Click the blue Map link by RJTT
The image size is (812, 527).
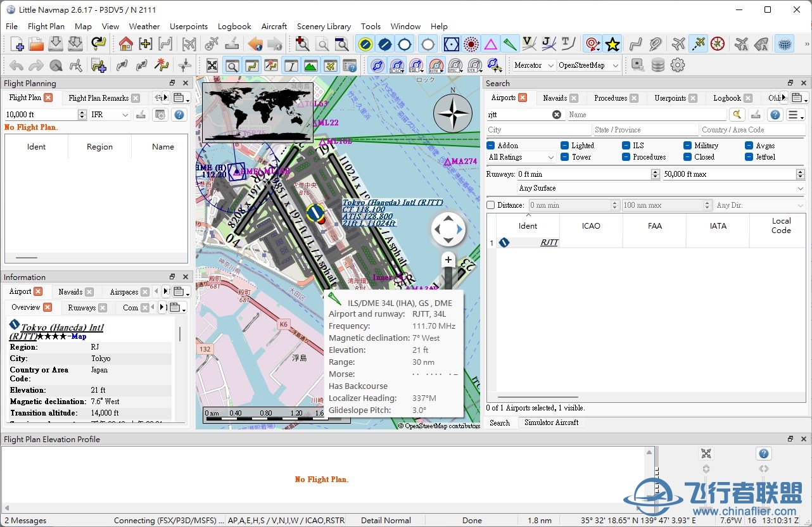pos(79,336)
